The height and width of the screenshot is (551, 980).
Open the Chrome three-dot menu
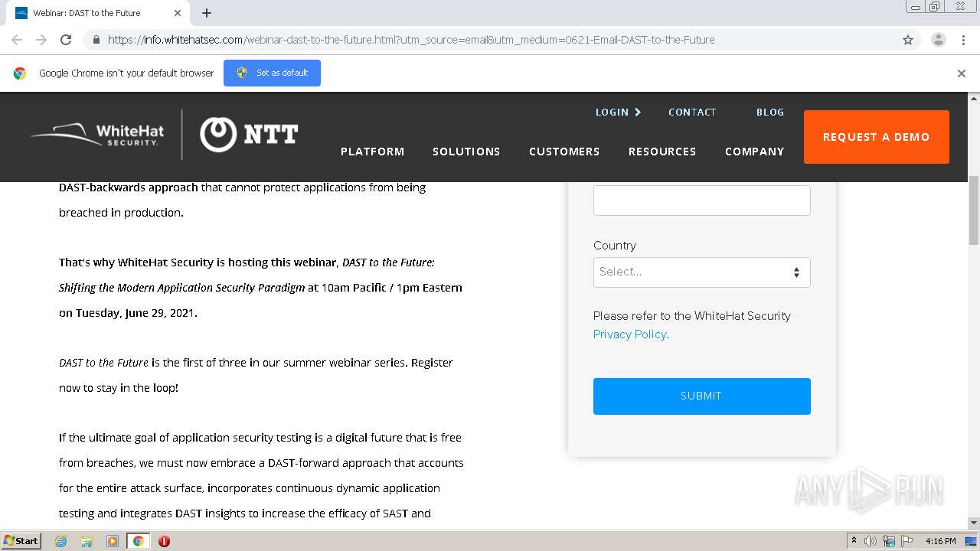point(963,40)
